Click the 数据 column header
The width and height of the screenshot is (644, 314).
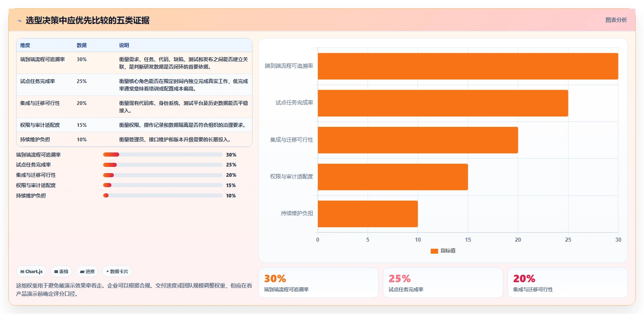(x=82, y=45)
